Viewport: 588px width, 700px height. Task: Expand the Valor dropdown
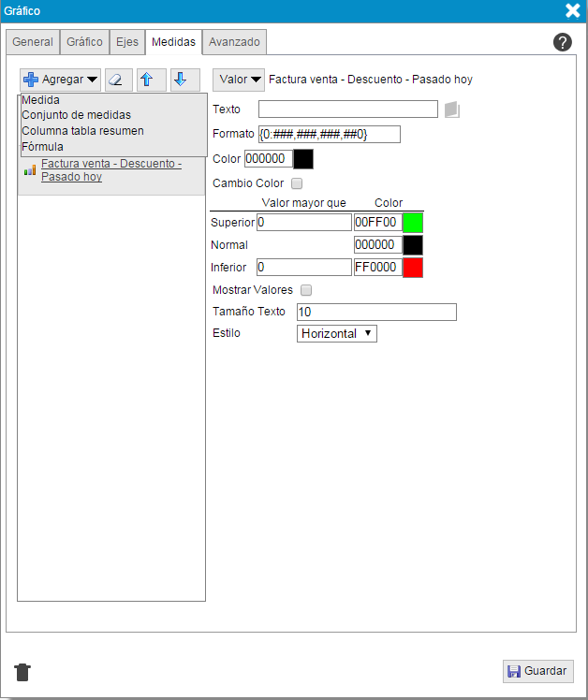239,80
